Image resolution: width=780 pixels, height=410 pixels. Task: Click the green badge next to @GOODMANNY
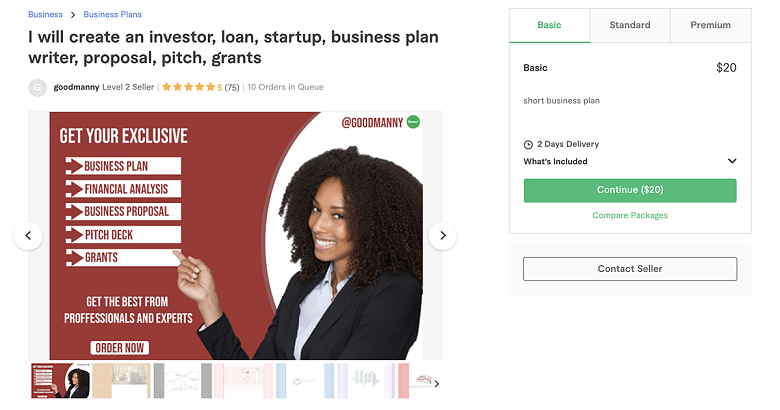pos(413,121)
